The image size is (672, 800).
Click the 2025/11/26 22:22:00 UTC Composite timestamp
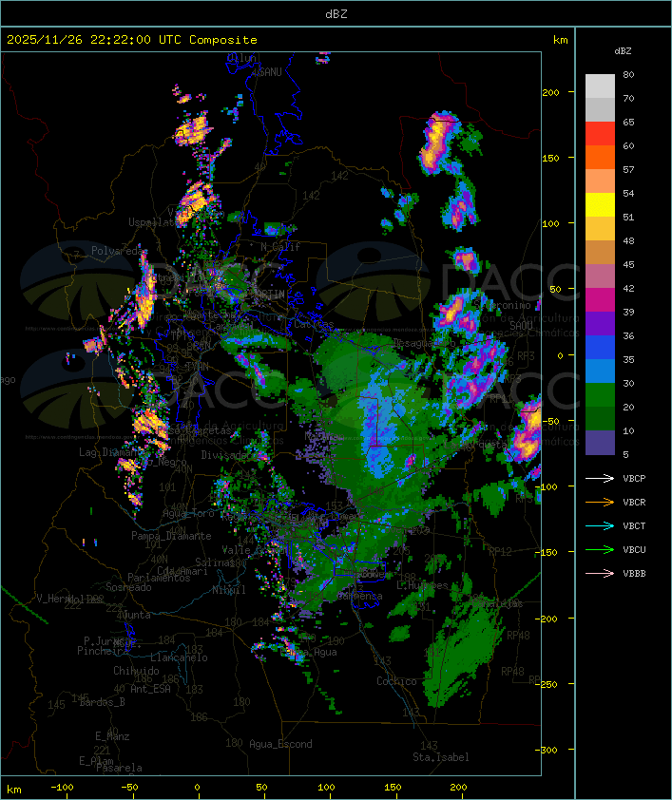click(132, 40)
